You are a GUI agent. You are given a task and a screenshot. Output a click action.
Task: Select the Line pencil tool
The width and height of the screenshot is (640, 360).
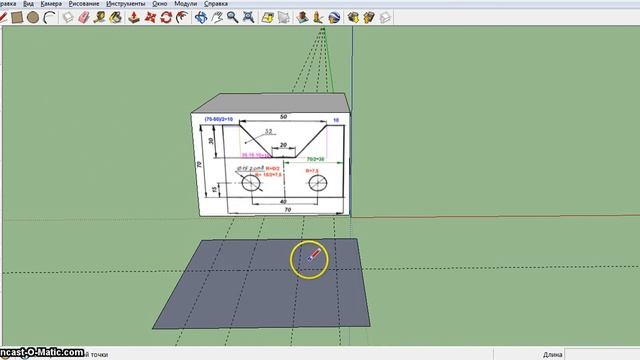(2, 18)
